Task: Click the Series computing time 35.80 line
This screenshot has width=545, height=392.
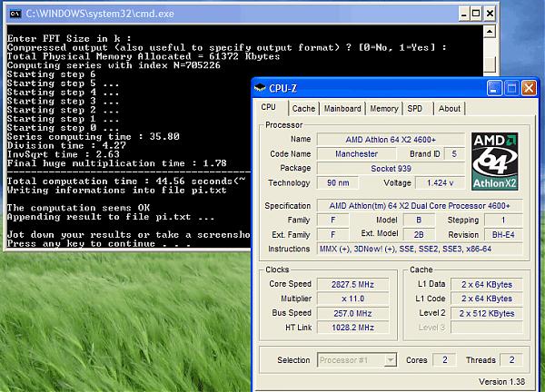Action: click(x=94, y=136)
